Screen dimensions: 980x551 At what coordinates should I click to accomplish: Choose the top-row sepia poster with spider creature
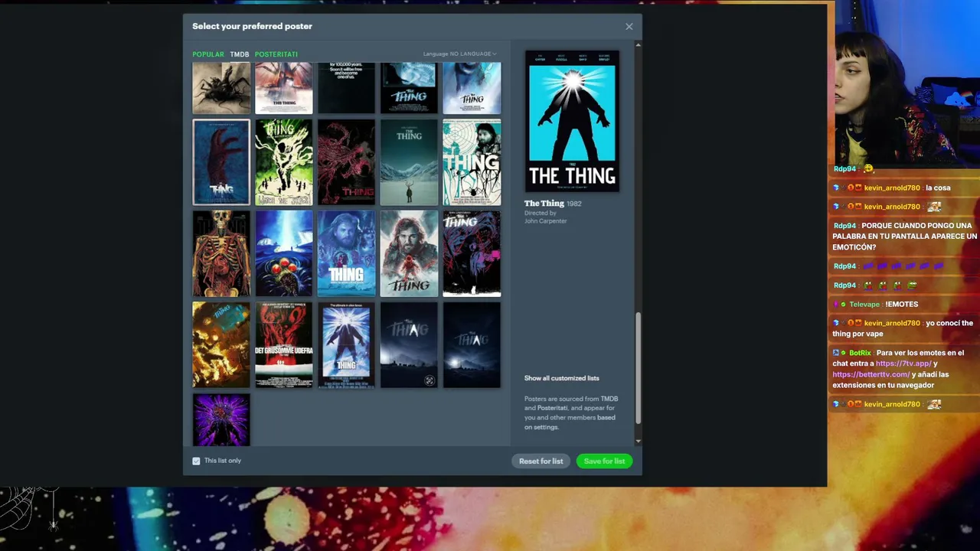point(221,89)
